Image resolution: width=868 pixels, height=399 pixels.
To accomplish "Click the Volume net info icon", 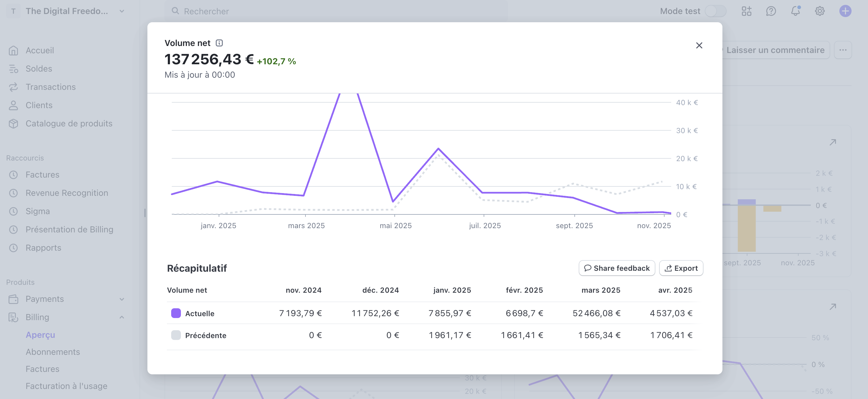I will coord(219,43).
